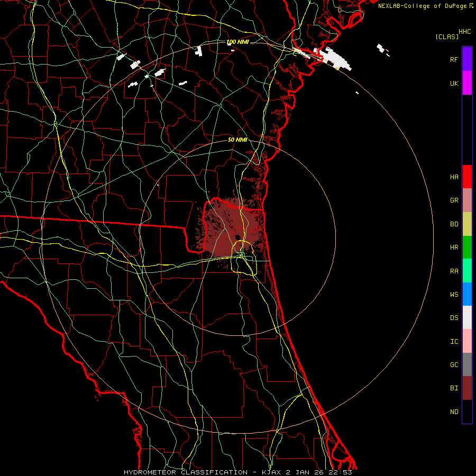Viewport: 476px width, 476px height.
Task: Click the RA mint legend swatch
Action: pyautogui.click(x=467, y=271)
